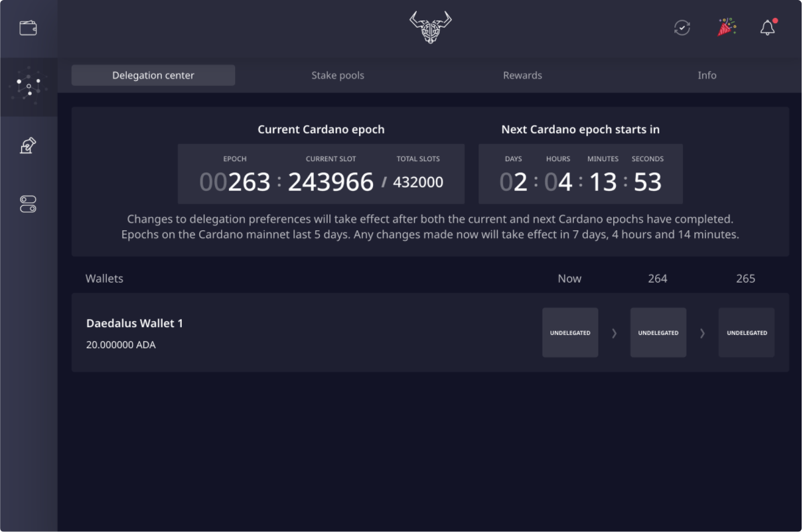
Task: Click the total slots value 432000
Action: pos(418,182)
